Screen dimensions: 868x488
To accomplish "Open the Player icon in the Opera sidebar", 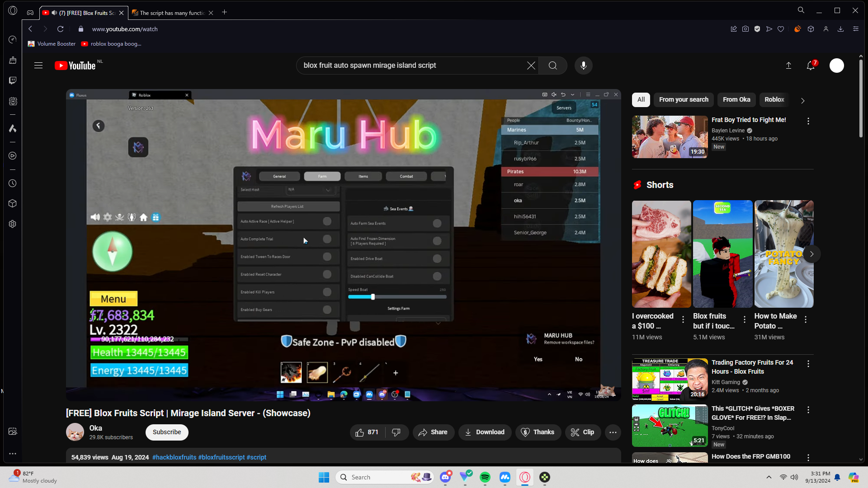I will click(x=13, y=156).
